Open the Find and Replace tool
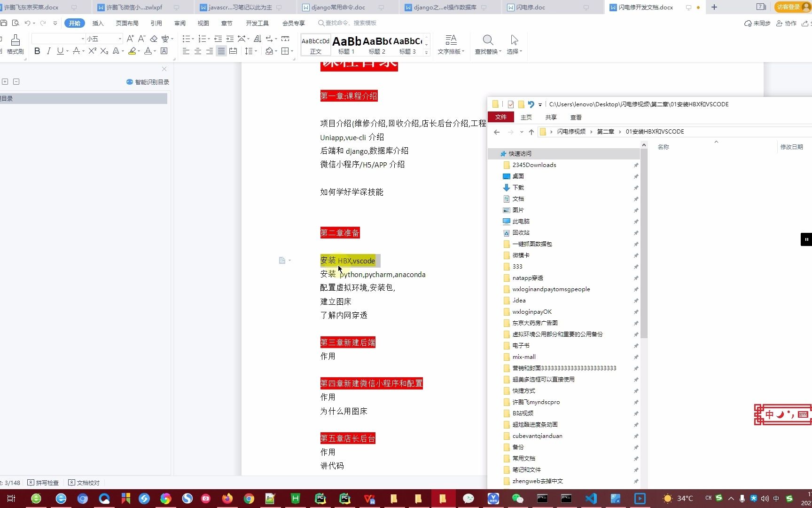This screenshot has width=812, height=508. 487,45
